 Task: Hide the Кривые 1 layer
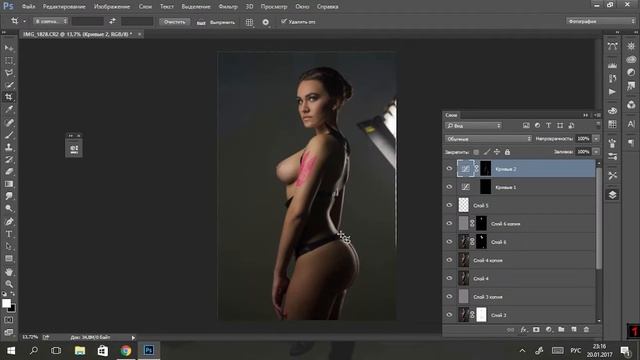pyautogui.click(x=449, y=187)
